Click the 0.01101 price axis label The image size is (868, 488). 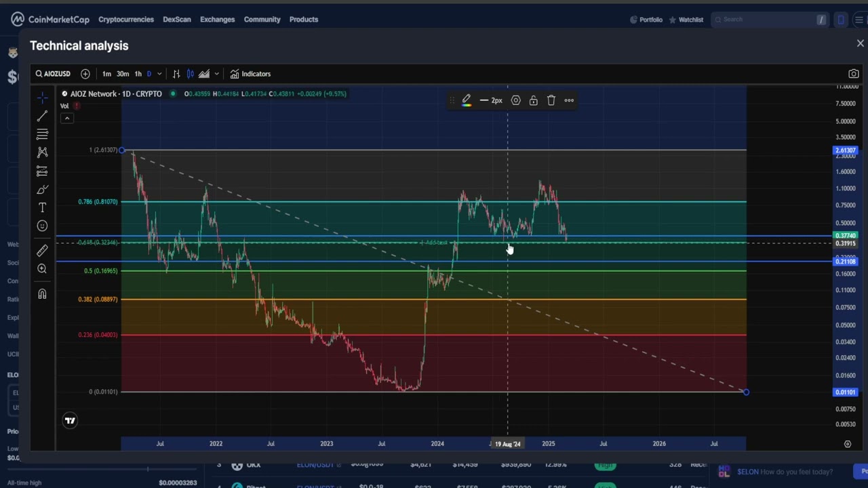(846, 392)
